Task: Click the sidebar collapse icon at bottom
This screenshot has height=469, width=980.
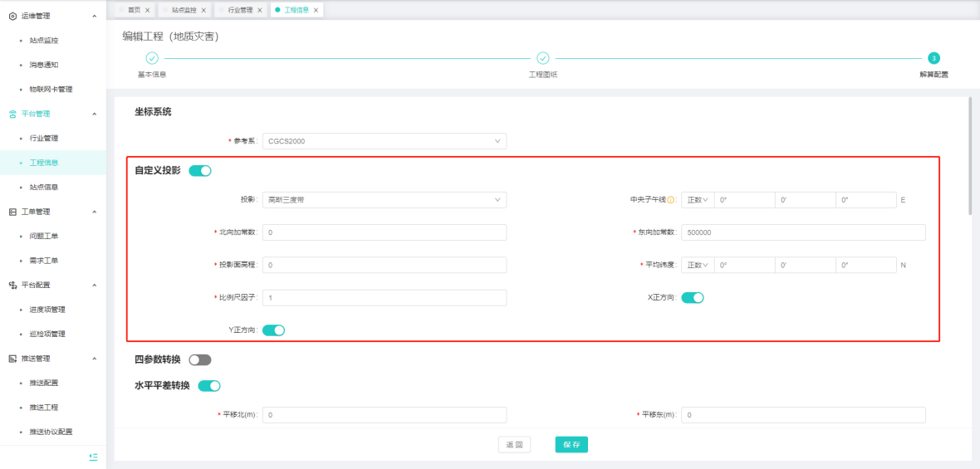Action: 94,457
